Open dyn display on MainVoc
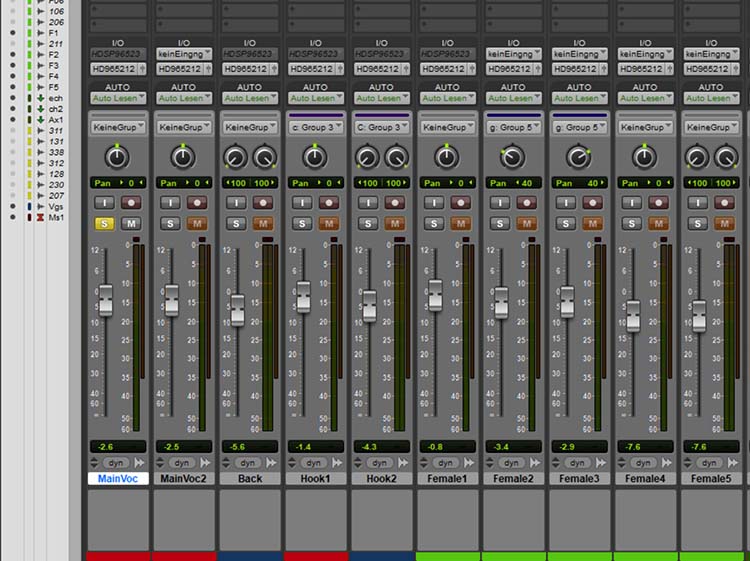This screenshot has height=561, width=750. (x=116, y=463)
